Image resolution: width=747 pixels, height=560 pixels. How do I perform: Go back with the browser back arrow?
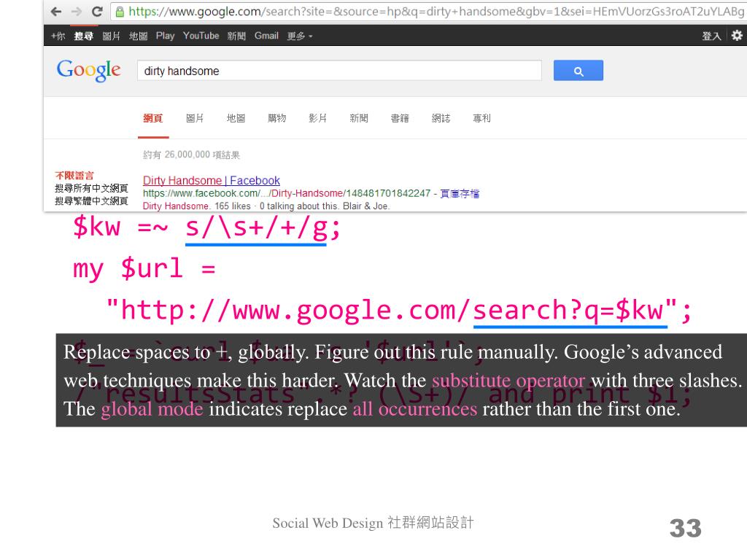[56, 12]
